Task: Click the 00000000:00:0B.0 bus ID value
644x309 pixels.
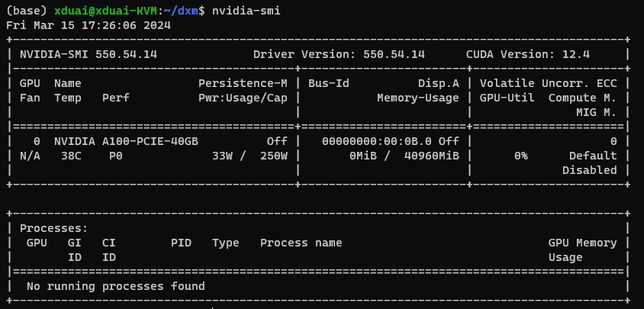Action: click(377, 141)
